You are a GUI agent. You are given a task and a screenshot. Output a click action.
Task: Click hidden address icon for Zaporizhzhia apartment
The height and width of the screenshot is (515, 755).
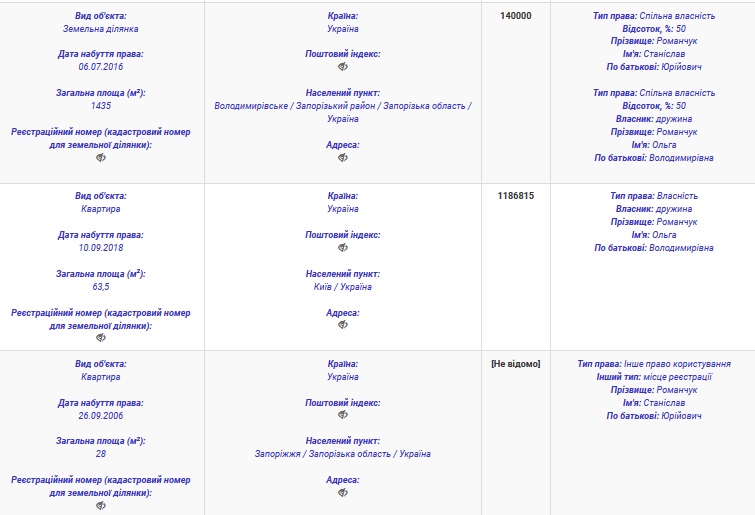pyautogui.click(x=342, y=493)
